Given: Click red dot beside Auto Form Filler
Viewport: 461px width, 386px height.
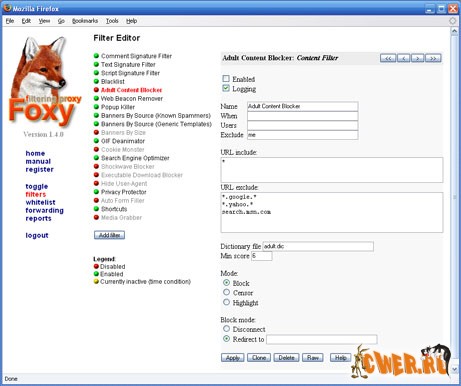Looking at the screenshot, I should click(x=96, y=200).
